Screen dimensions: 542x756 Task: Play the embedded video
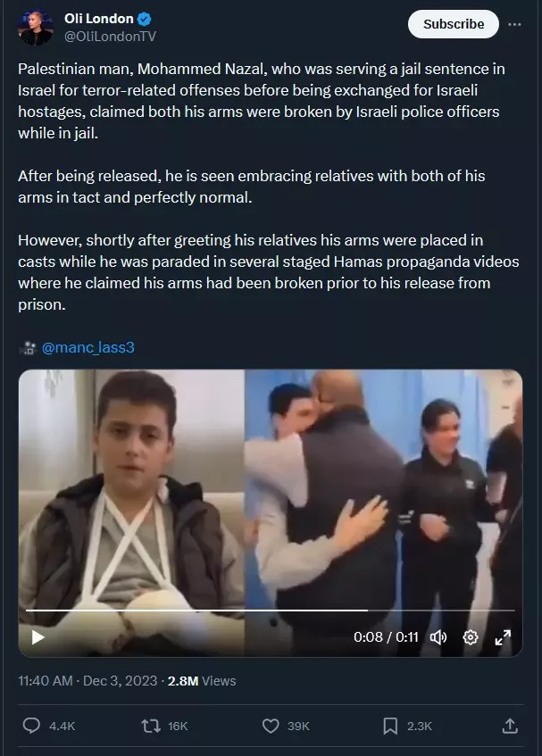(x=38, y=637)
